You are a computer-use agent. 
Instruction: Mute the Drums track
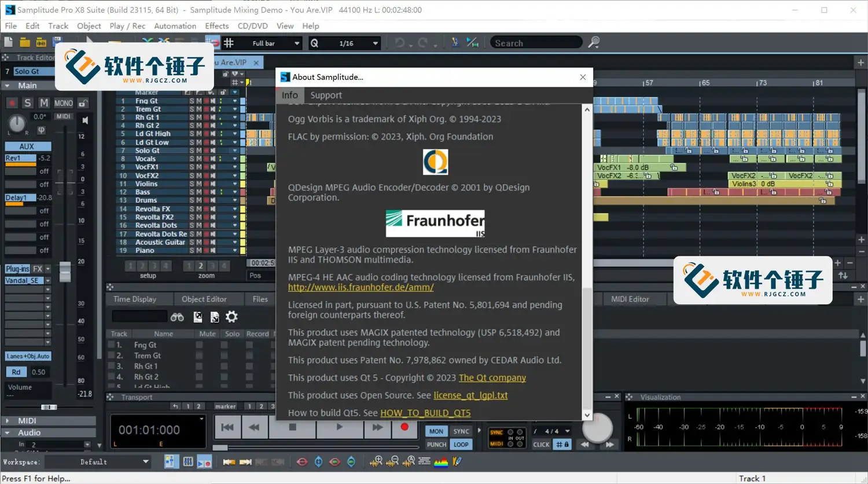click(x=198, y=200)
